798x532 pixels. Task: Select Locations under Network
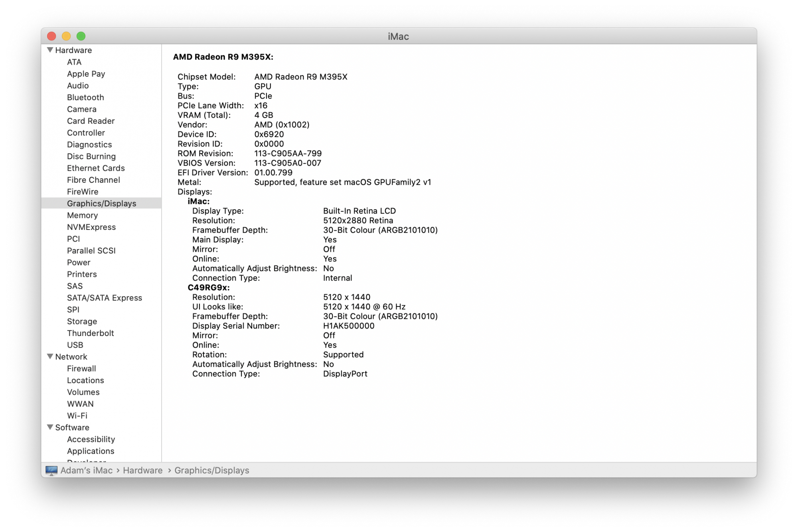85,380
